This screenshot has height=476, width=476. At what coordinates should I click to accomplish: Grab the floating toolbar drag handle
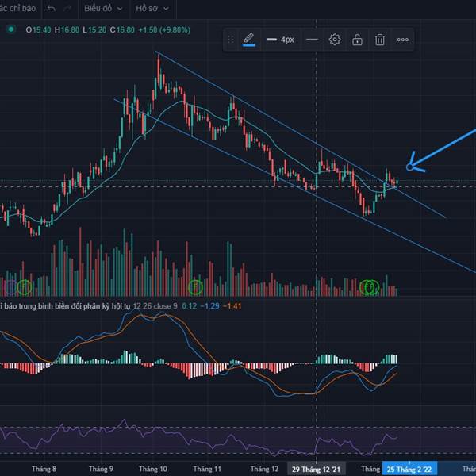231,40
